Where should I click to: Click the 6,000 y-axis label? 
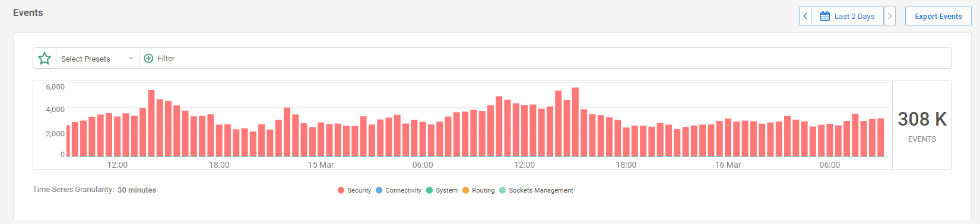(x=55, y=87)
